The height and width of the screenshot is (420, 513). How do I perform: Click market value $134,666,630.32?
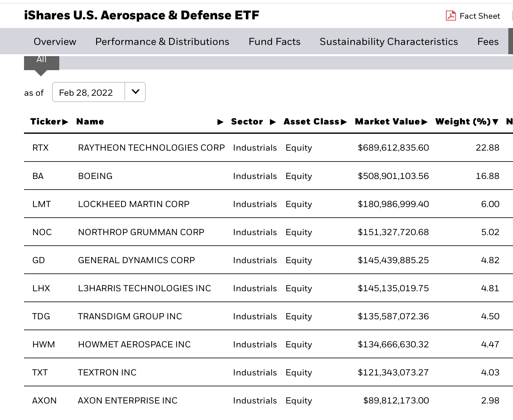393,344
